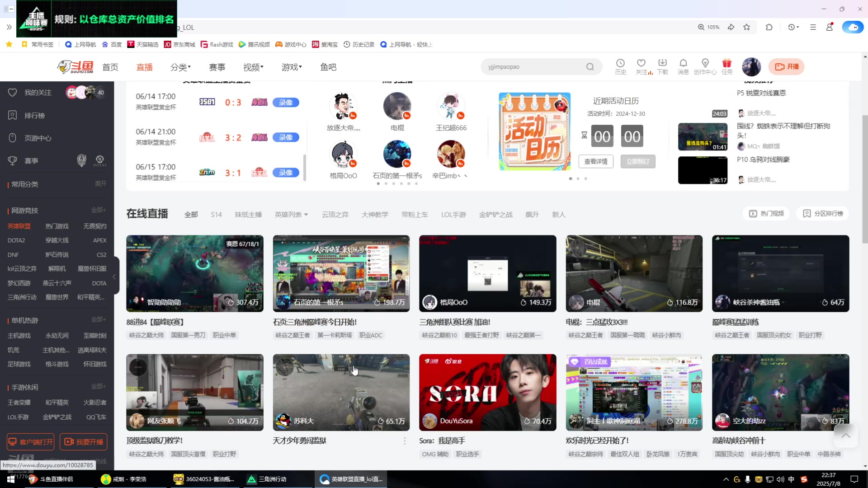The image size is (868, 488).
Task: Filter streams by 大神教学 tab
Action: click(x=375, y=215)
